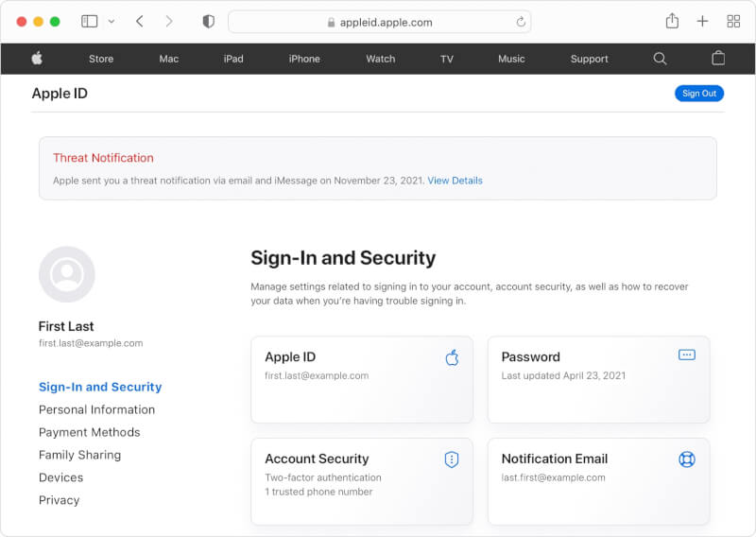The image size is (756, 537).
Task: Go forward with the forward arrow
Action: (169, 21)
